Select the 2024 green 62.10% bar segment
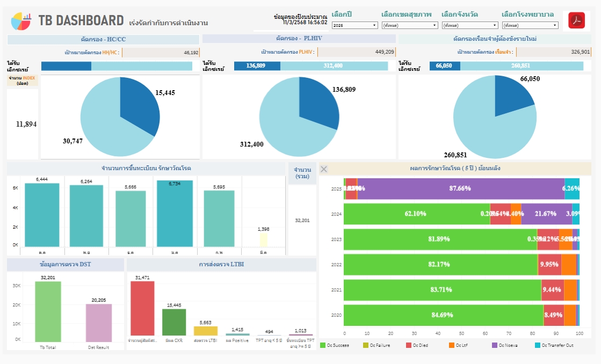This screenshot has width=601, height=364. pos(416,214)
